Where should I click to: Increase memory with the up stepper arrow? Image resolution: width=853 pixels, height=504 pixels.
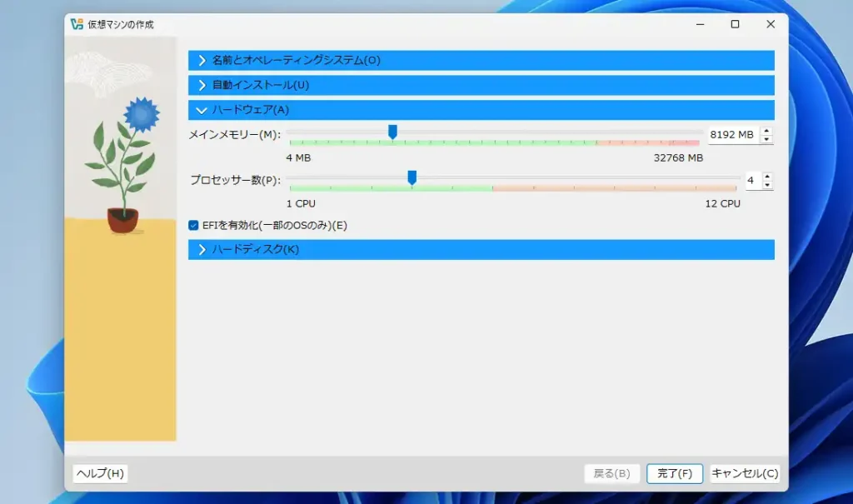tap(766, 130)
